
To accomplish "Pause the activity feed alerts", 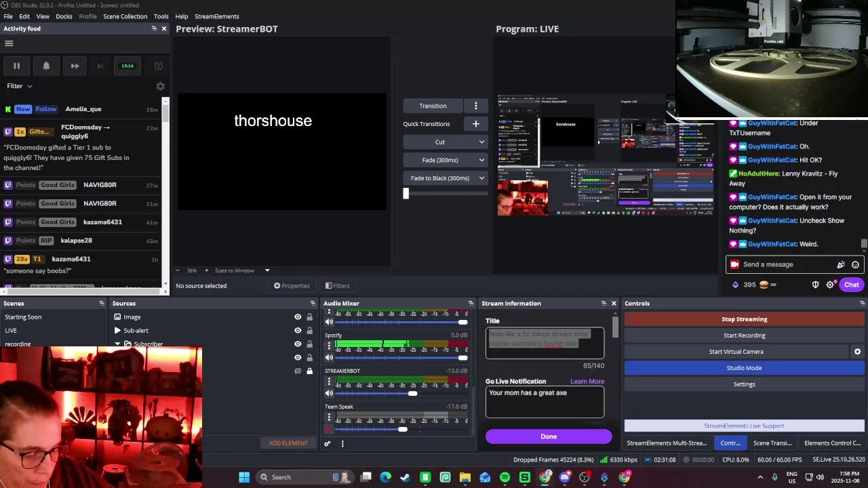I will [16, 66].
